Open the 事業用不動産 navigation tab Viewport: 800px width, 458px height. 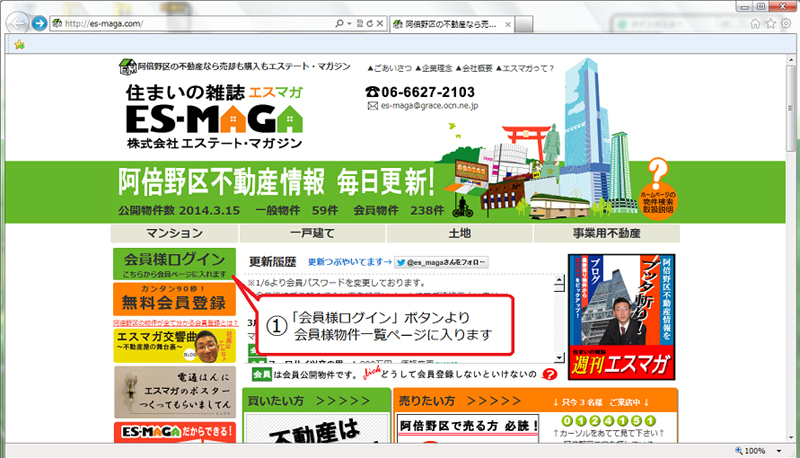(x=606, y=233)
